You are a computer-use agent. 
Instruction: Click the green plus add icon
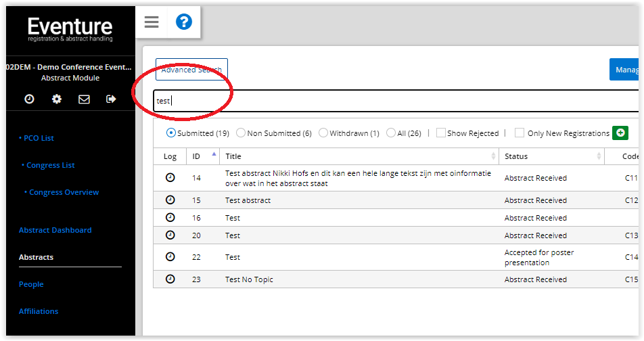point(620,133)
